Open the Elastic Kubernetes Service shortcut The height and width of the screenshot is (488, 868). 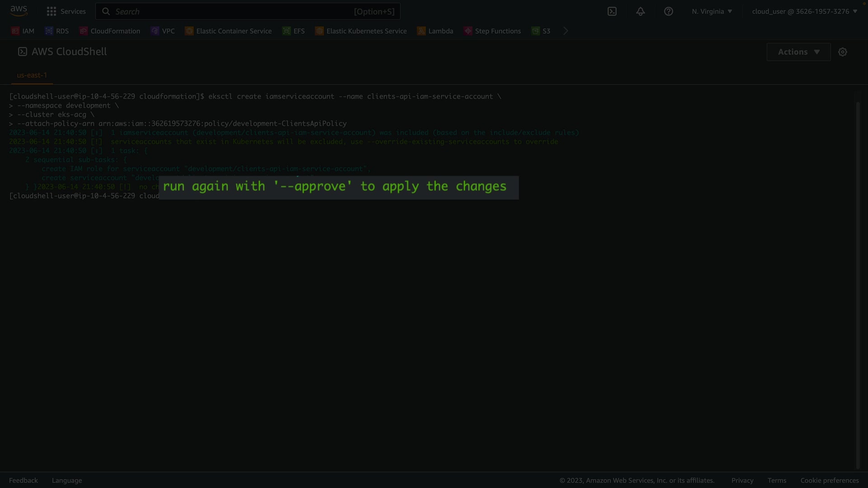point(361,31)
